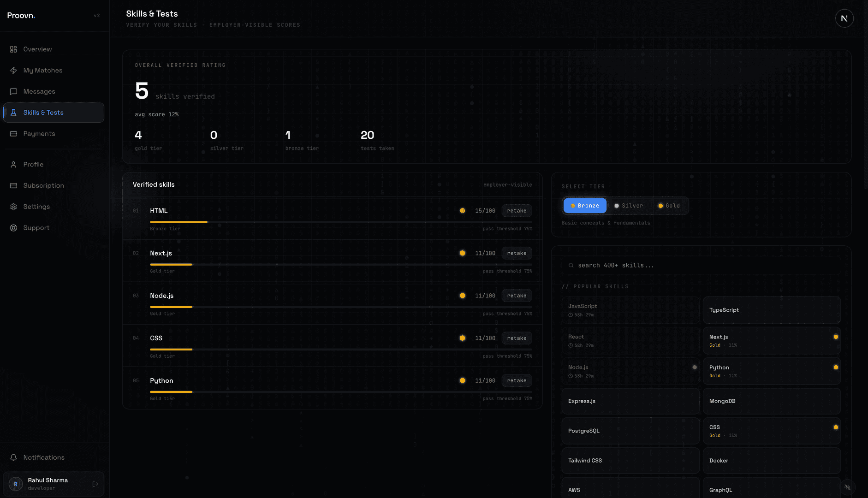Select the Silver tier option
The image size is (868, 498).
(628, 206)
